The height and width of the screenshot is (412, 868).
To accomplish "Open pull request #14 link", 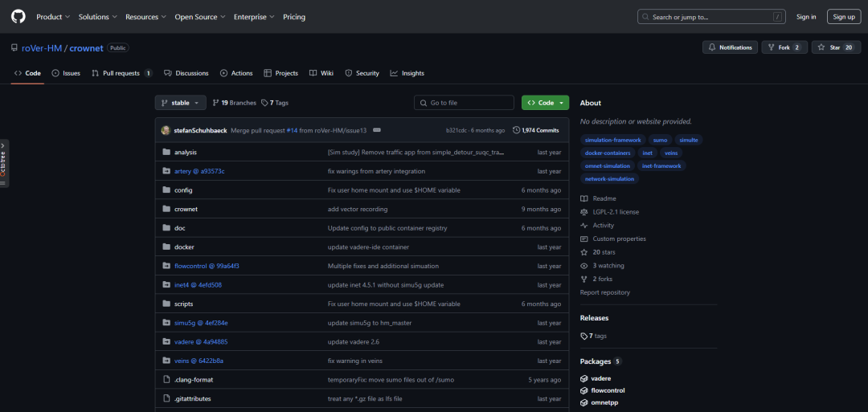I will (293, 131).
